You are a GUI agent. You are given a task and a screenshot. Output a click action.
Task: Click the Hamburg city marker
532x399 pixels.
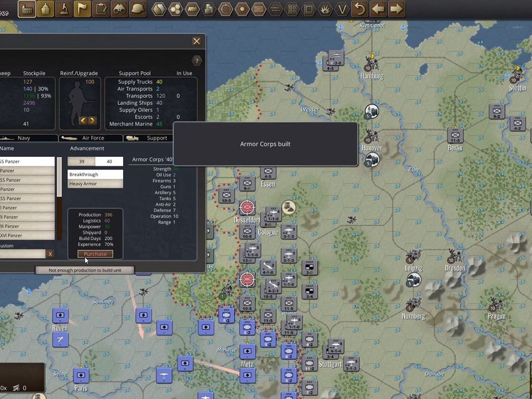tap(372, 63)
